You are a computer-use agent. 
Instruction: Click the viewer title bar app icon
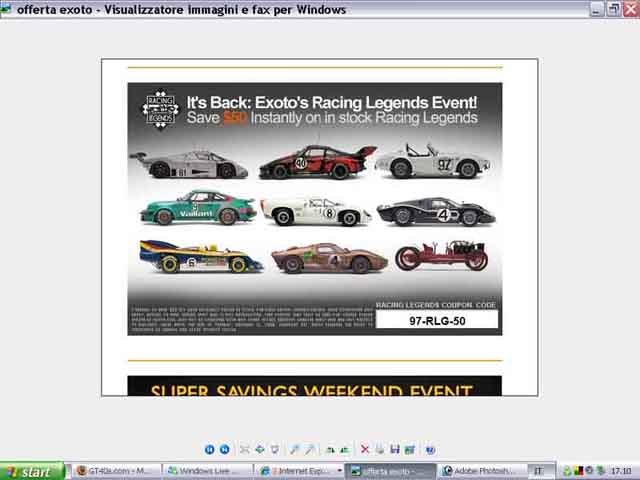click(6, 9)
